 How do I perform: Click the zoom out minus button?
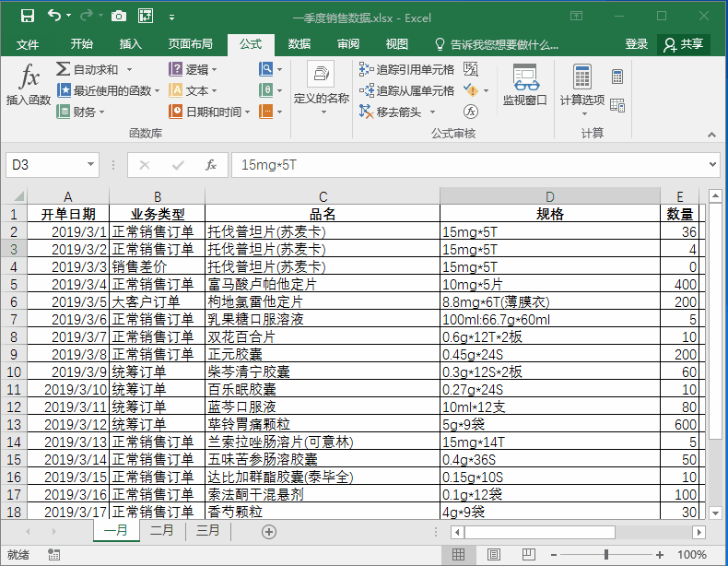pos(554,554)
